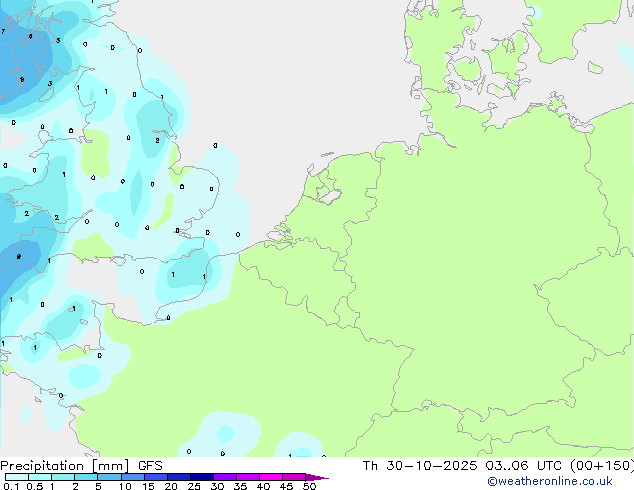Screen dimensions: 634x490
Task: Click the legend label '30'
Action: point(217,486)
